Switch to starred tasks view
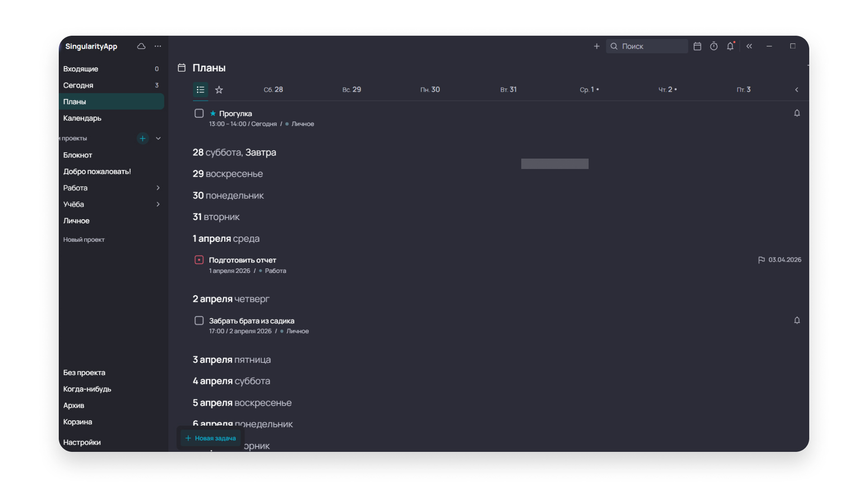The width and height of the screenshot is (868, 488). click(x=219, y=89)
